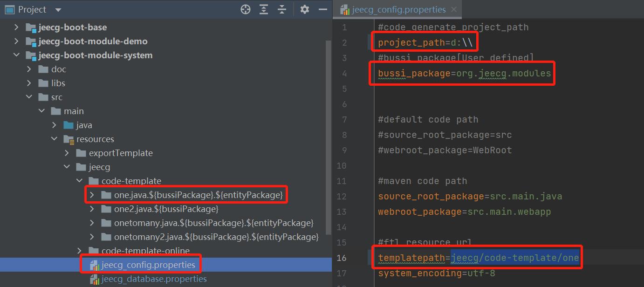
Task: Expand the code-template-online folder
Action: click(80, 251)
